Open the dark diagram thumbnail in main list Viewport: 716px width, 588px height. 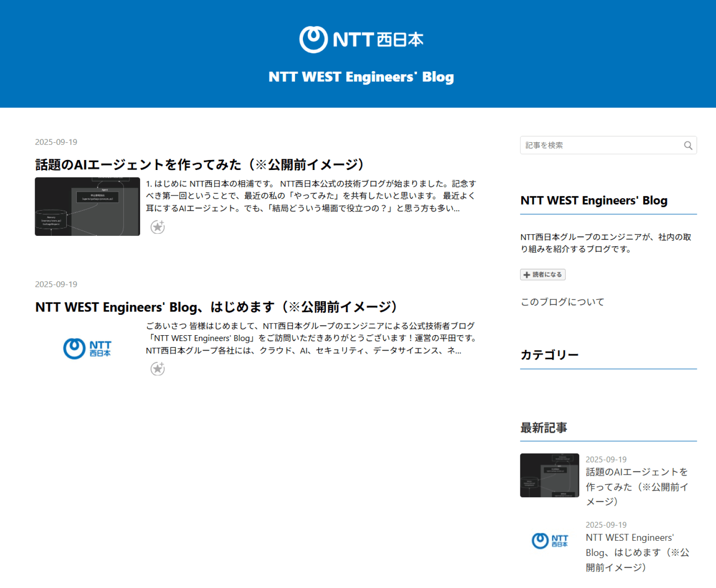[87, 206]
